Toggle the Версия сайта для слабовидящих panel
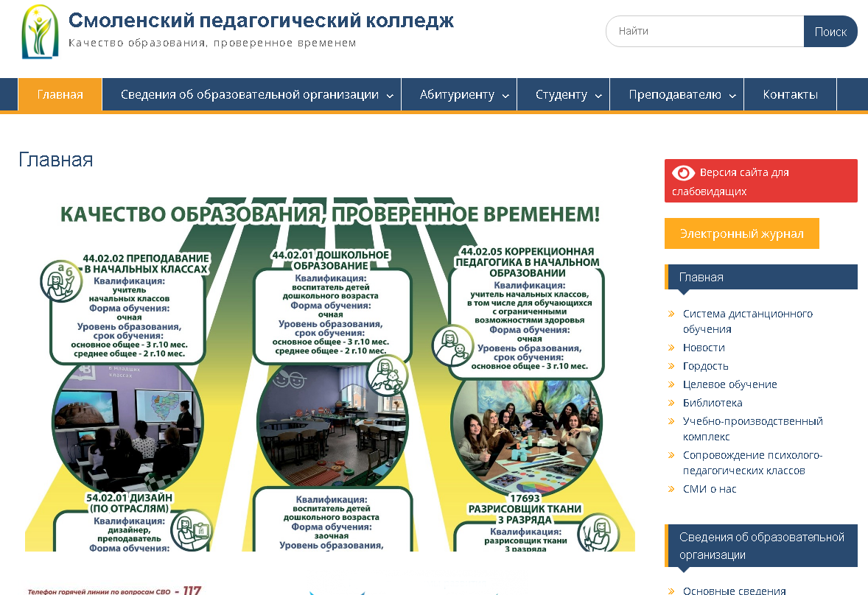The image size is (868, 595). tap(760, 180)
